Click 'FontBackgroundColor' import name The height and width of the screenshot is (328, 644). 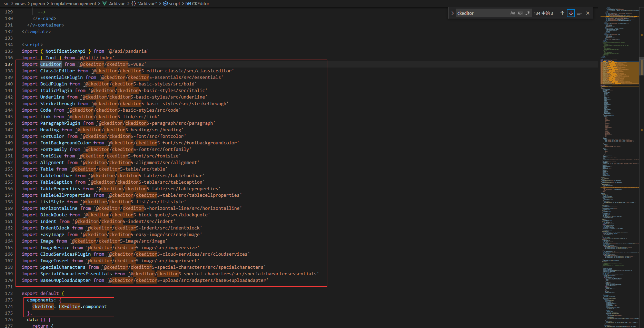click(66, 143)
